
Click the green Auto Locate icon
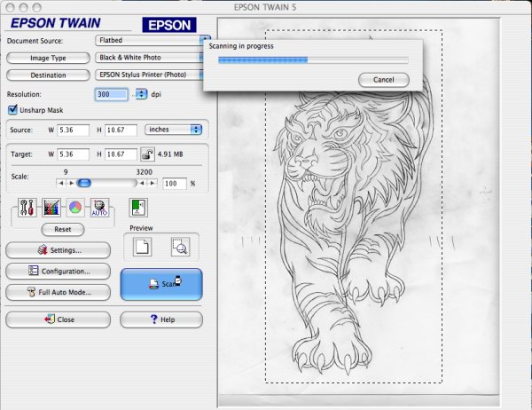pos(137,208)
